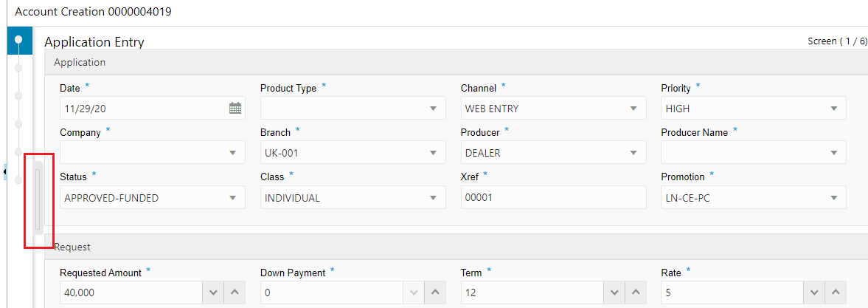Click the Status field label
The width and height of the screenshot is (868, 308).
73,177
